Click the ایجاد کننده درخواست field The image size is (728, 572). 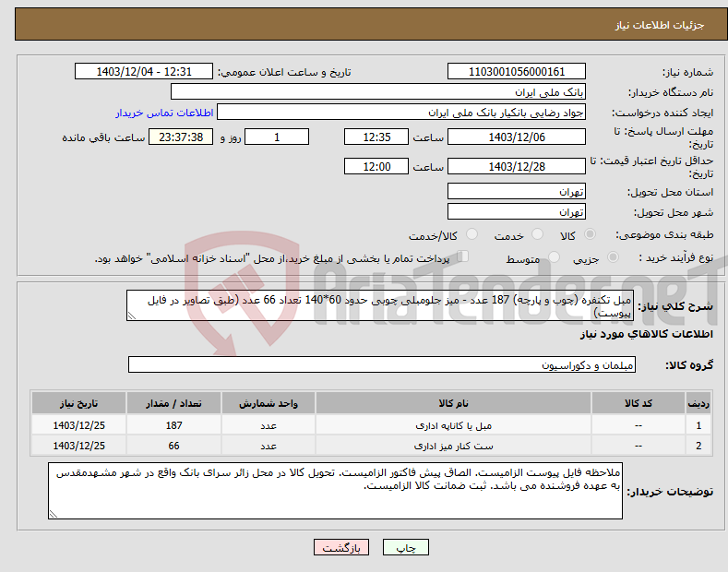pos(401,113)
